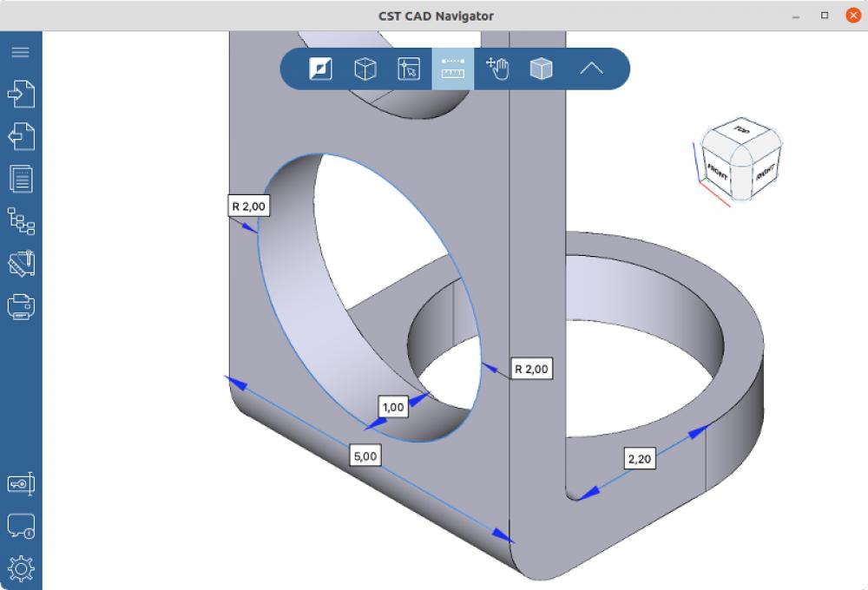Click the 5,00 length dimension label
Image resolution: width=868 pixels, height=590 pixels.
click(x=364, y=455)
